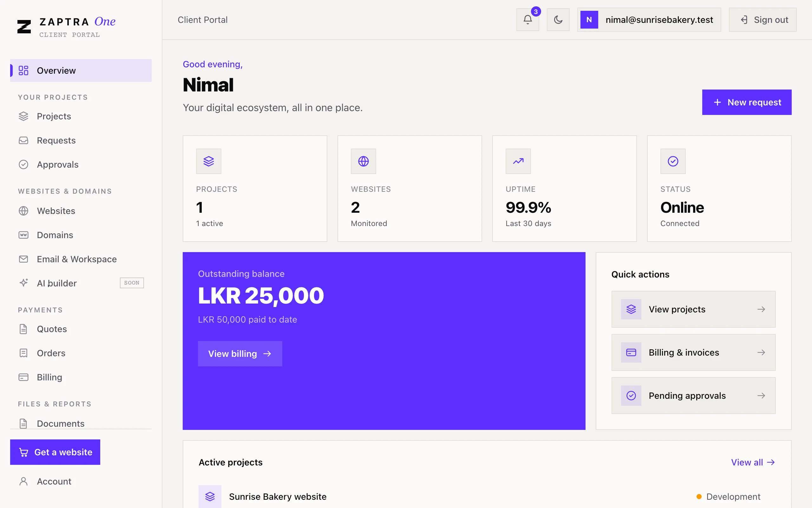Click the SOON badge next to AI builder
The width and height of the screenshot is (812, 508).
132,283
